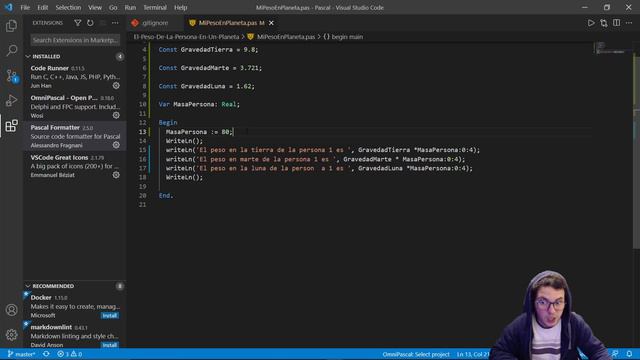The height and width of the screenshot is (360, 640).
Task: Install the markdownlint extension
Action: [109, 345]
